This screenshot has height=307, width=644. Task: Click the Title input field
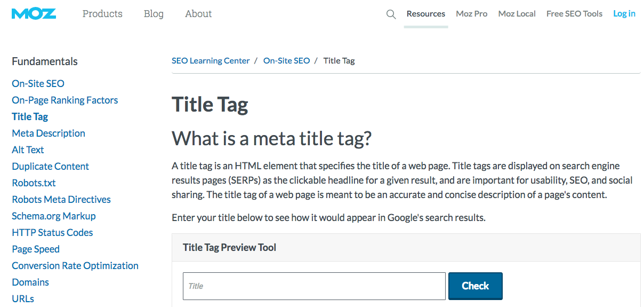click(314, 286)
